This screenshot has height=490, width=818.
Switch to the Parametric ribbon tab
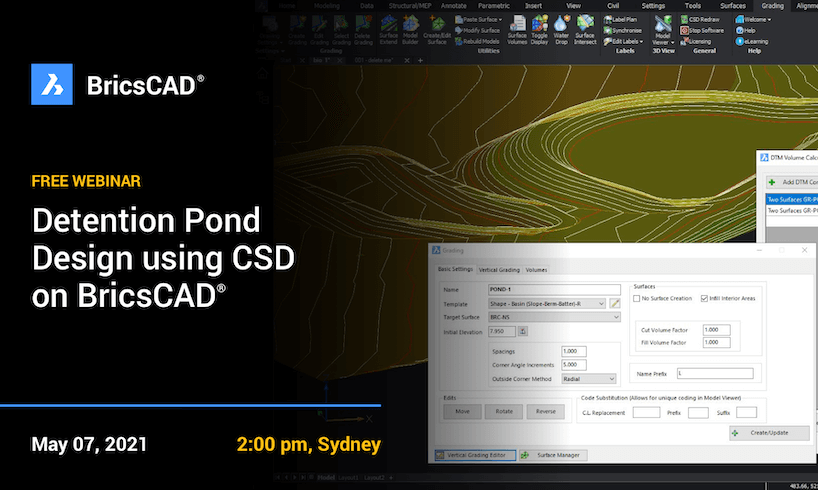click(494, 6)
